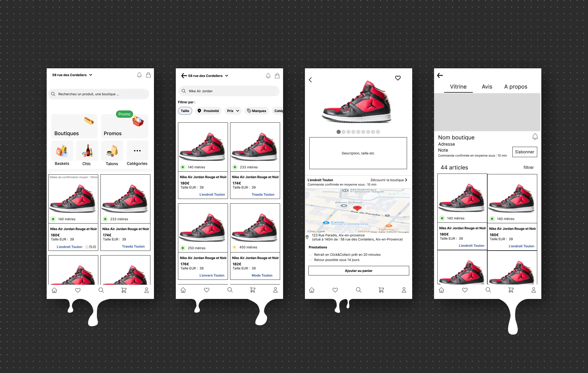Image resolution: width=588 pixels, height=373 pixels.
Task: Click star rating (5.0) on home product
Action: [91, 247]
